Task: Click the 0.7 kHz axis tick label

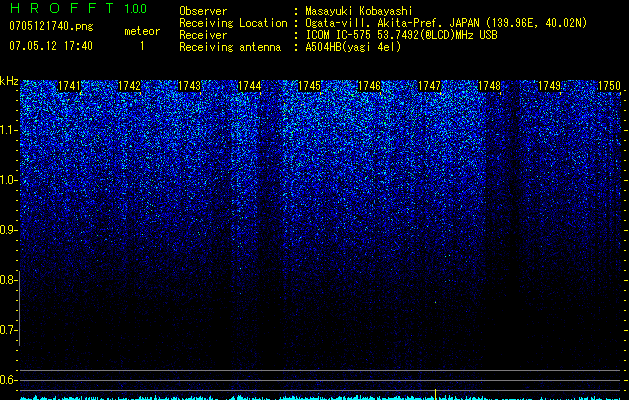Action: tap(8, 330)
